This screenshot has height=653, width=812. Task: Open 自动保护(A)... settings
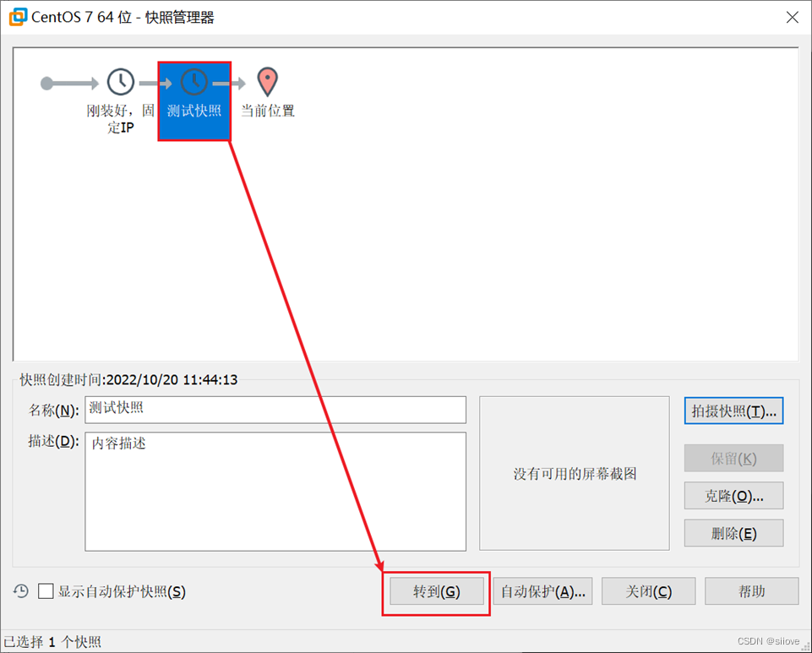pyautogui.click(x=542, y=591)
